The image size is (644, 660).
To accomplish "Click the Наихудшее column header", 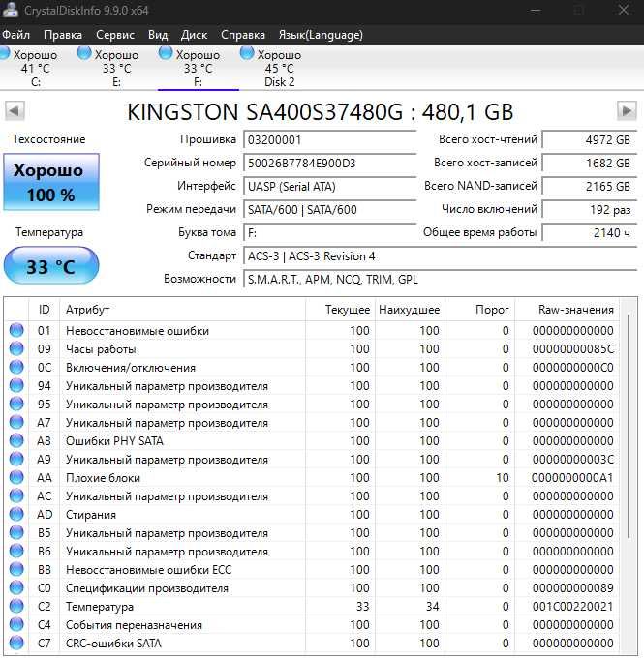I will 410,310.
